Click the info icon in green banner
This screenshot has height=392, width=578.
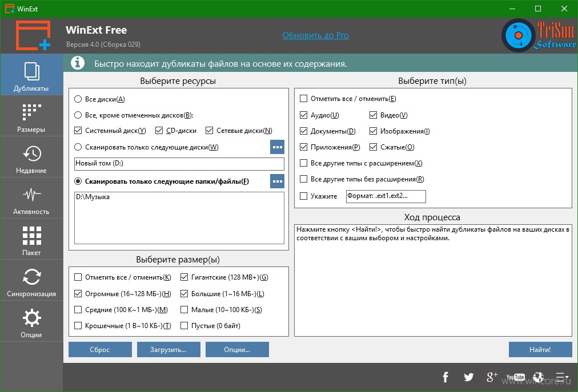(x=78, y=63)
